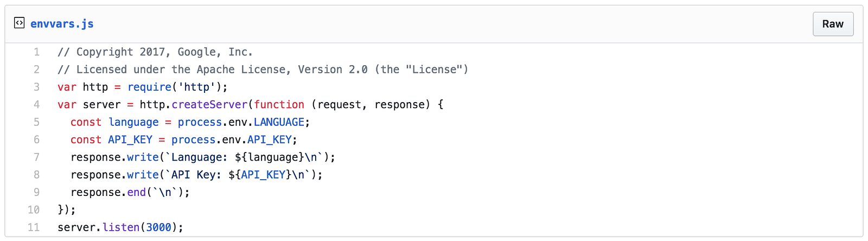Select line number 5
The height and width of the screenshot is (241, 868).
click(x=36, y=122)
